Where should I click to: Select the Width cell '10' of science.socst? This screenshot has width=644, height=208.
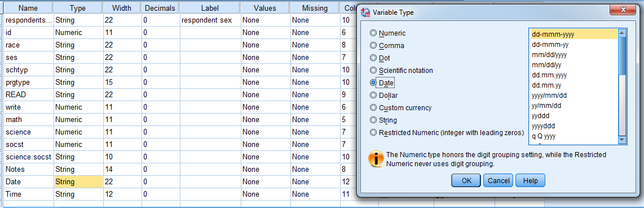pyautogui.click(x=122, y=157)
